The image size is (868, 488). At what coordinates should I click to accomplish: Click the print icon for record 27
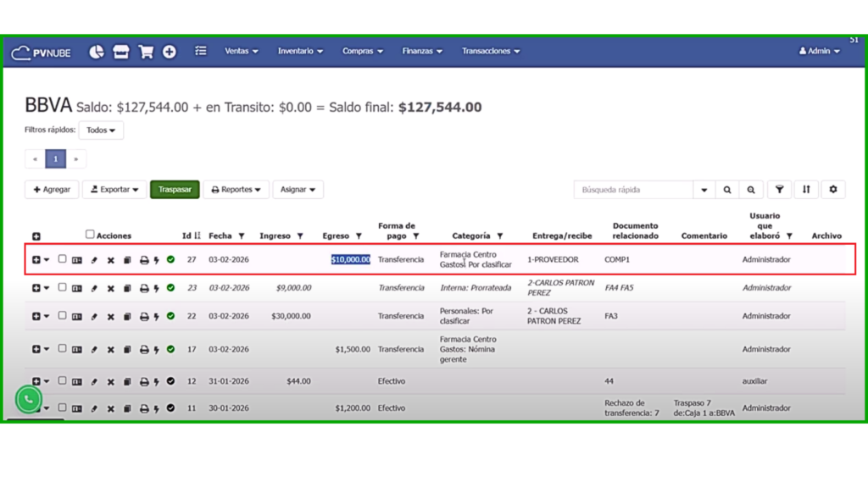click(x=143, y=260)
